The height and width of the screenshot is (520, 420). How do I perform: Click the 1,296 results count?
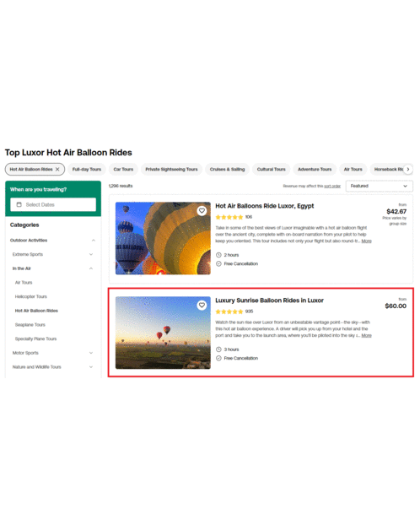(x=121, y=186)
